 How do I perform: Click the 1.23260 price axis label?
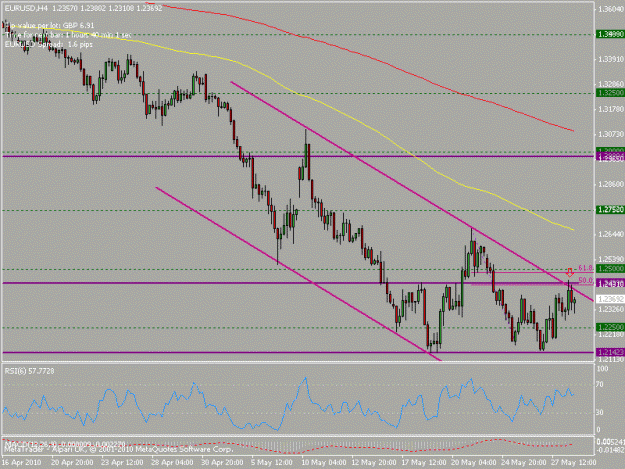point(611,309)
